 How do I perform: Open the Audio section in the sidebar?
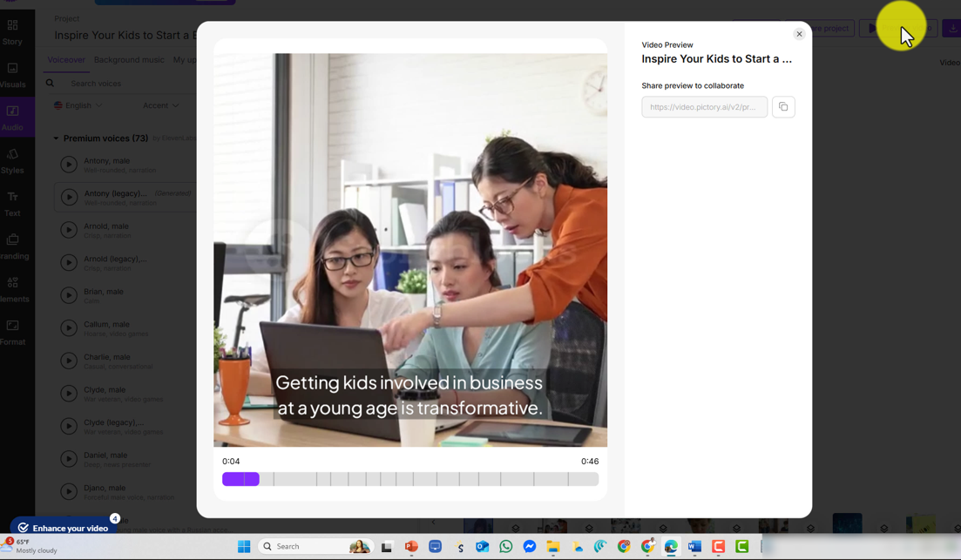point(12,118)
